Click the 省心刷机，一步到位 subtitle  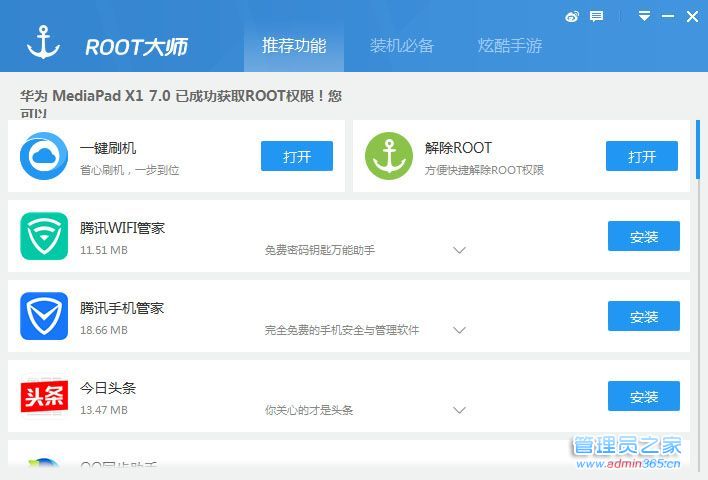(x=129, y=170)
